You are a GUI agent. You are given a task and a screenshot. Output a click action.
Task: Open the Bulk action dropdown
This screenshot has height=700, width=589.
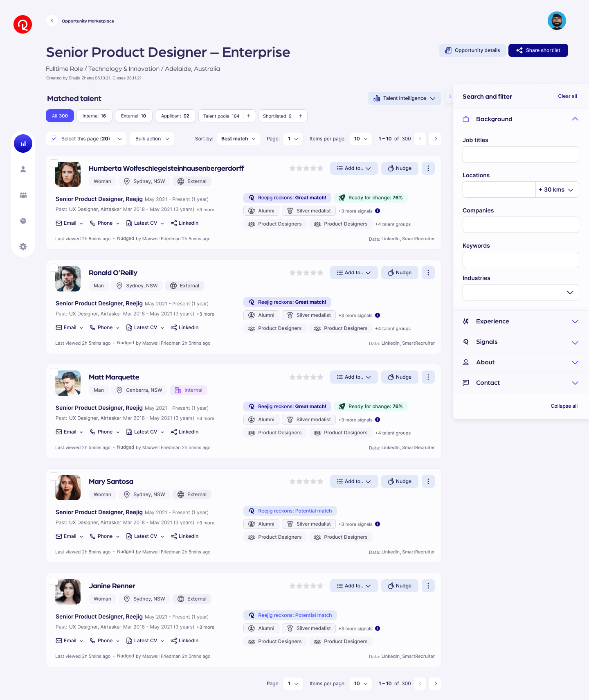click(152, 139)
